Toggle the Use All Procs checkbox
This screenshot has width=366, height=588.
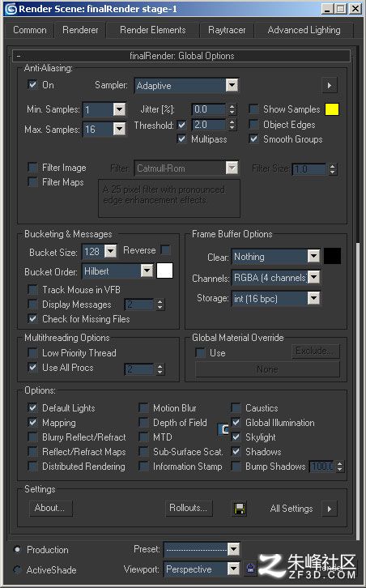click(x=32, y=367)
